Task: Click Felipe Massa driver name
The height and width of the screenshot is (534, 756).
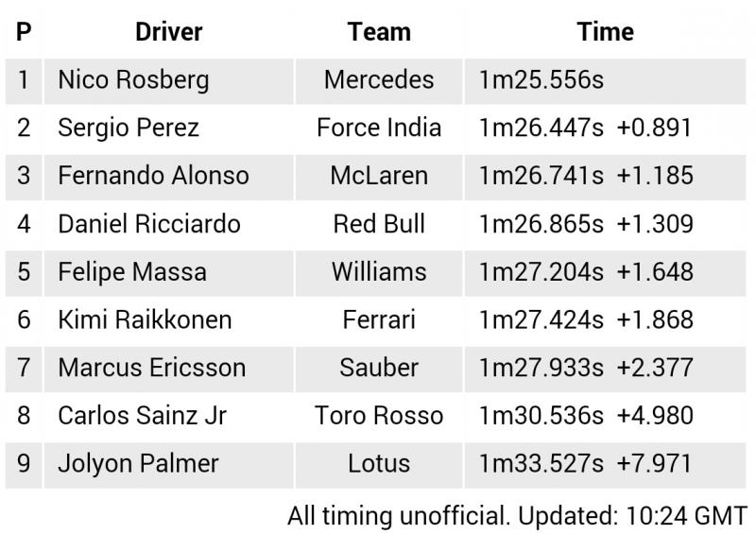Action: [132, 271]
